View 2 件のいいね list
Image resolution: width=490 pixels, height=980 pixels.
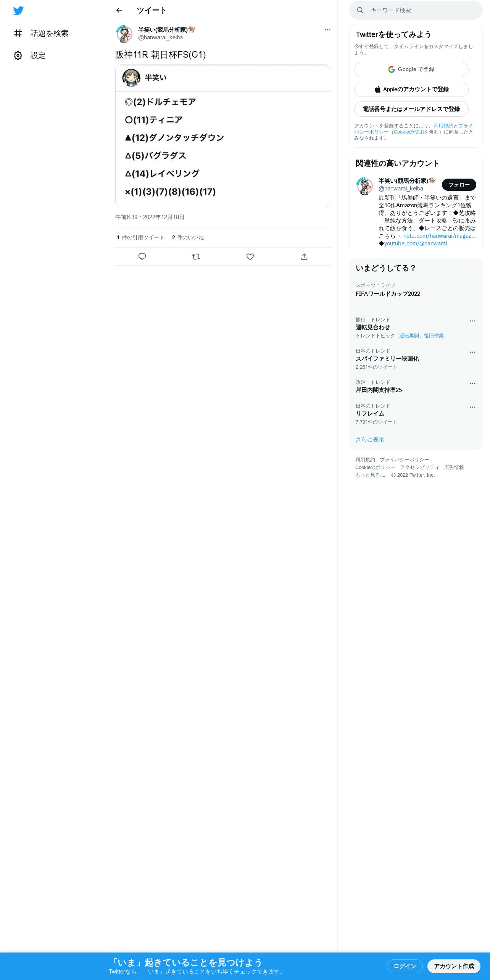tap(188, 238)
